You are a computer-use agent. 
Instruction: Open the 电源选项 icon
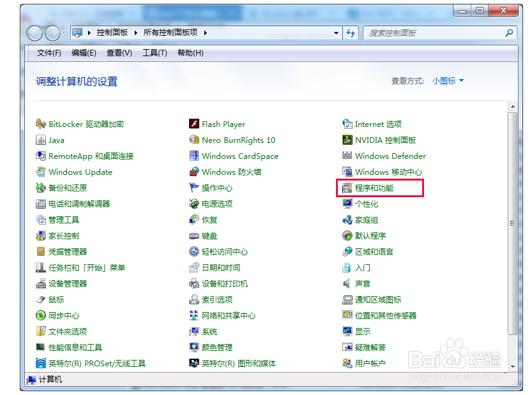click(x=194, y=204)
